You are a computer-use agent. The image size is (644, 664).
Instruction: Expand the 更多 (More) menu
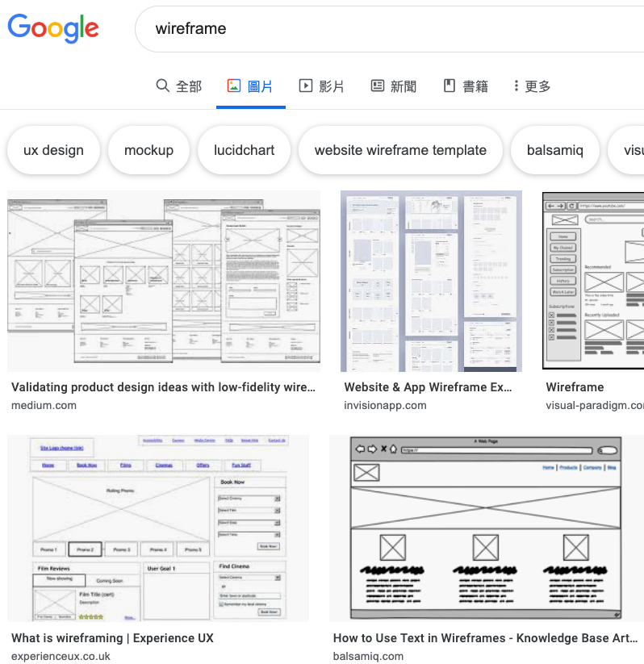[532, 86]
